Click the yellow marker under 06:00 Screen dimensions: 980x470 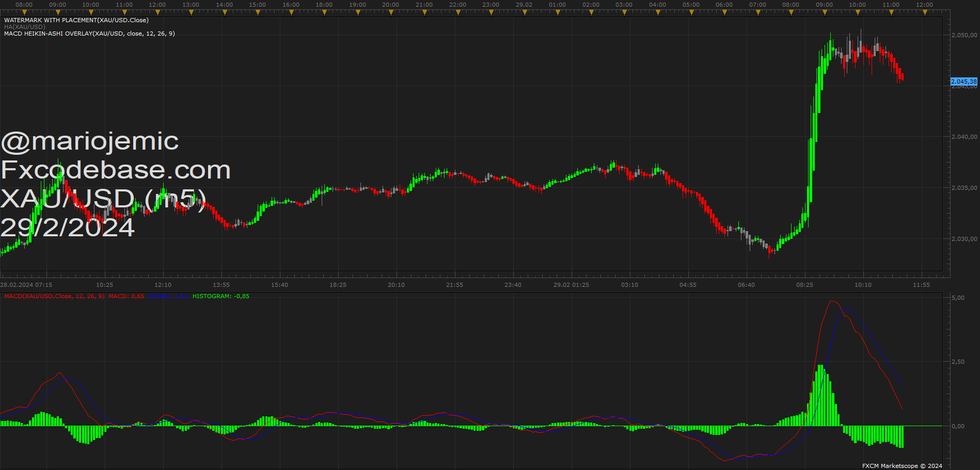click(x=724, y=12)
